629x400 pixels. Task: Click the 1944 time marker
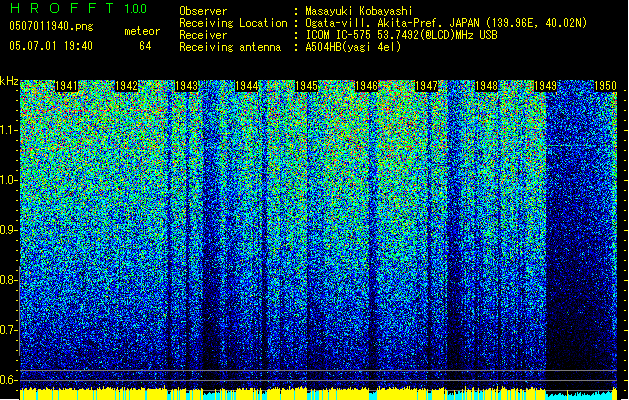[x=246, y=86]
